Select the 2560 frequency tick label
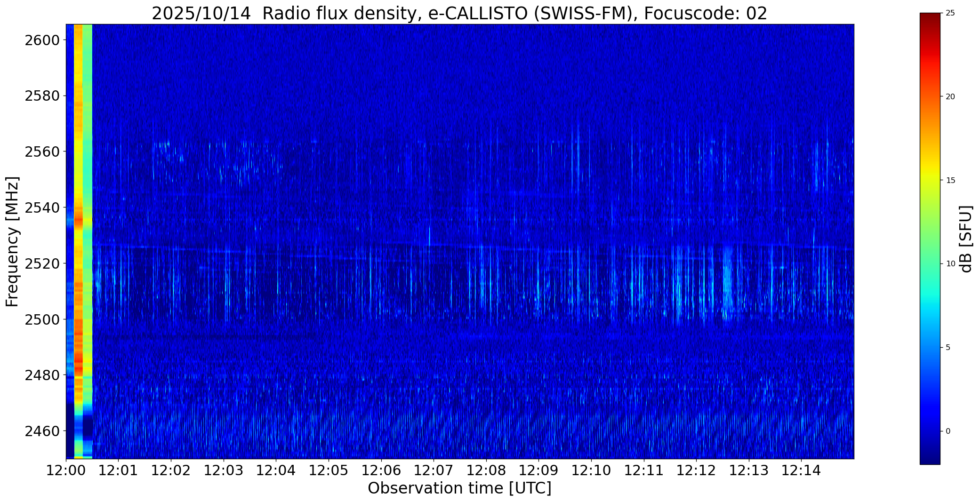The width and height of the screenshot is (980, 502). [x=42, y=152]
